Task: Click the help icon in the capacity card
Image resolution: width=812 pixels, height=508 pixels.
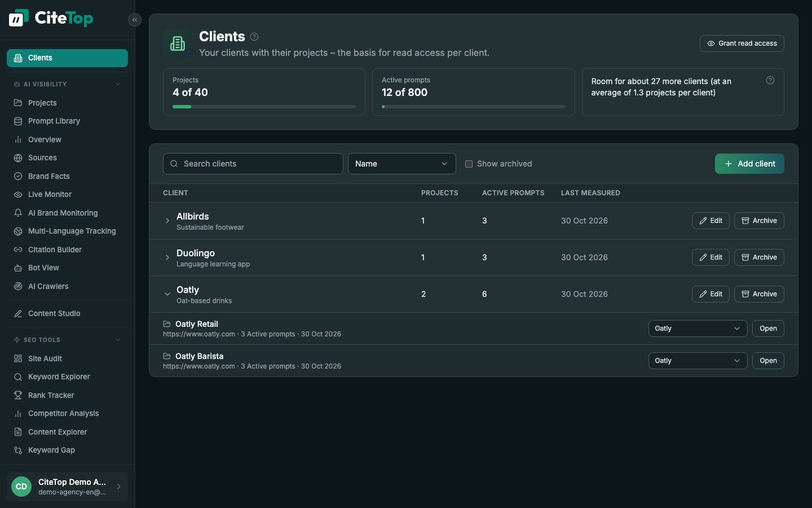Action: tap(770, 80)
